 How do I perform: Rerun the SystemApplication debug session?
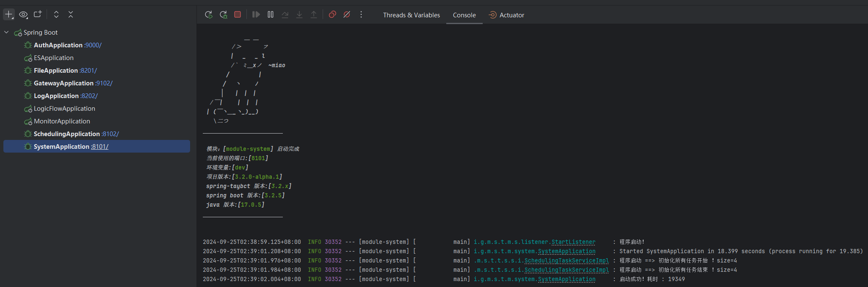(x=209, y=15)
